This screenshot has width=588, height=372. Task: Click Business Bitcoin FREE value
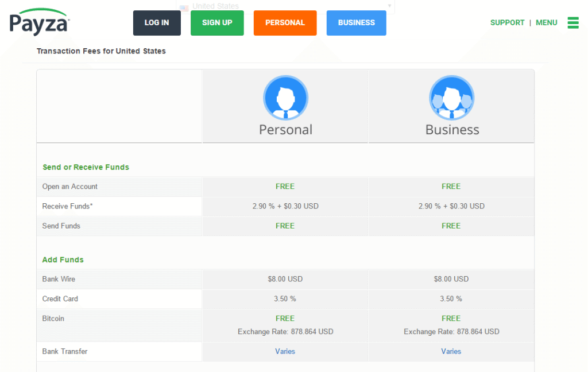(451, 319)
